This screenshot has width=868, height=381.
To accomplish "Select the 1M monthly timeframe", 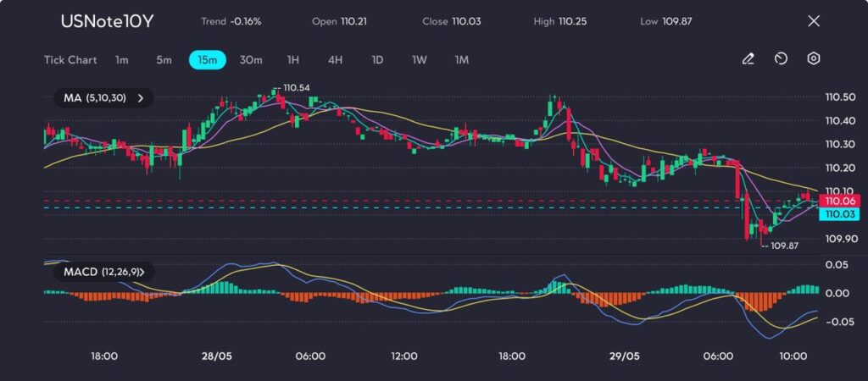I will (x=462, y=60).
